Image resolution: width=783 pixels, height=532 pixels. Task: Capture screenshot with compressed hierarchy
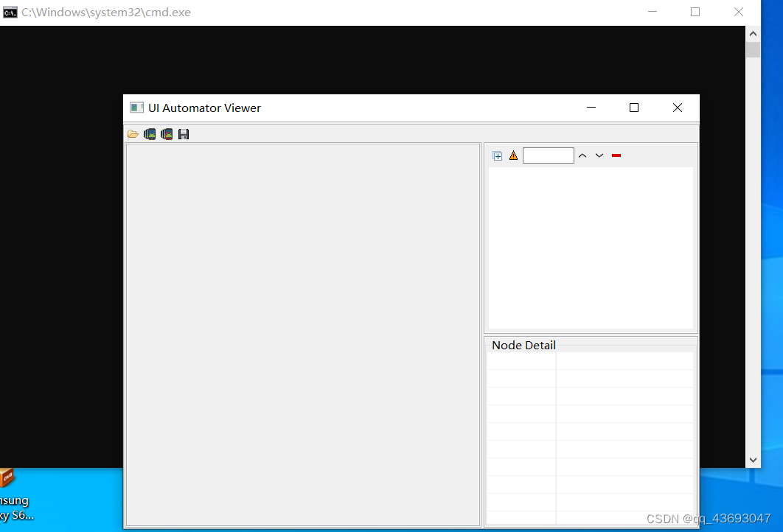pyautogui.click(x=167, y=133)
